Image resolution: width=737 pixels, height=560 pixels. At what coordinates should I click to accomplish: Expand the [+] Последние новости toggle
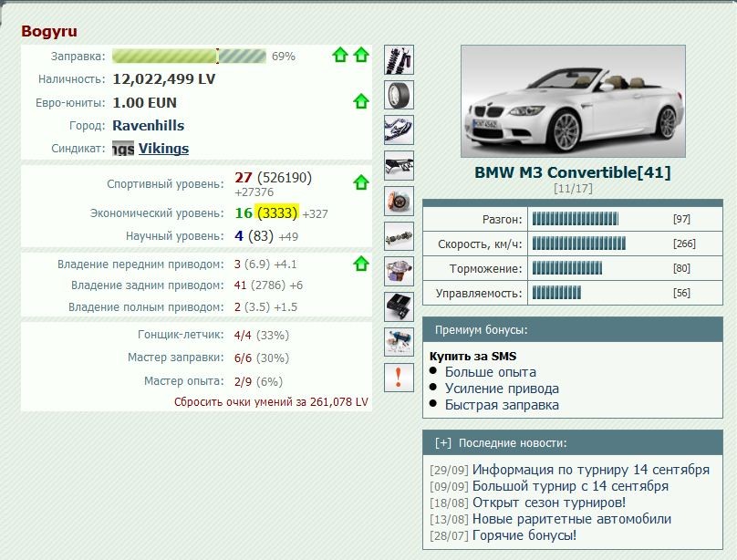tap(442, 443)
